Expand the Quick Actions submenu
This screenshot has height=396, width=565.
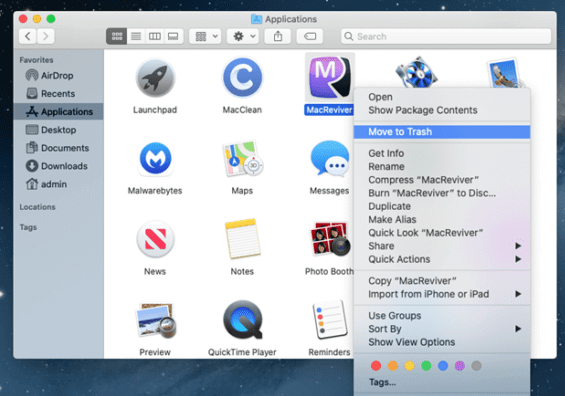click(x=442, y=259)
